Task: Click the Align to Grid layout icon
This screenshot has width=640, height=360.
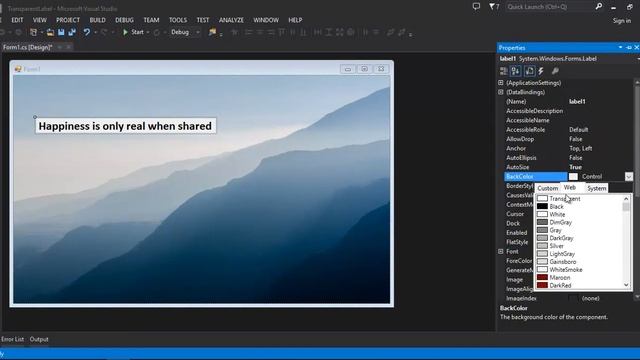Action: coord(235,32)
